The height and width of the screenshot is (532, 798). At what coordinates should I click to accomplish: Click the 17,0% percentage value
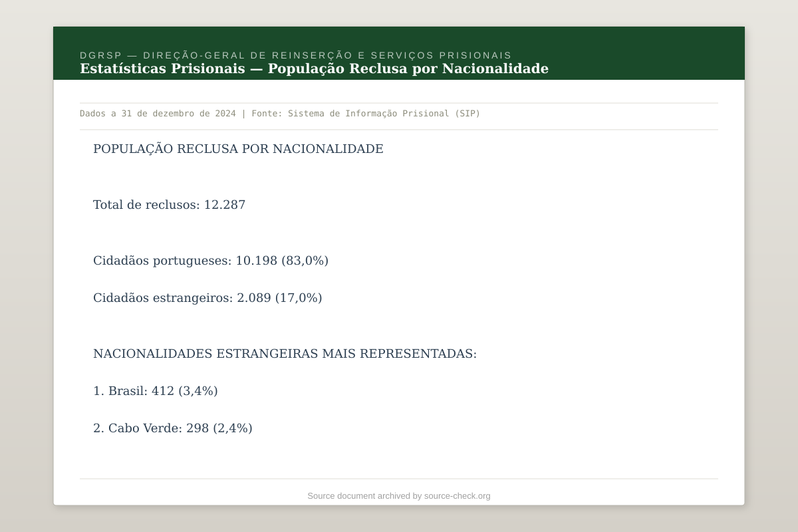pyautogui.click(x=299, y=297)
